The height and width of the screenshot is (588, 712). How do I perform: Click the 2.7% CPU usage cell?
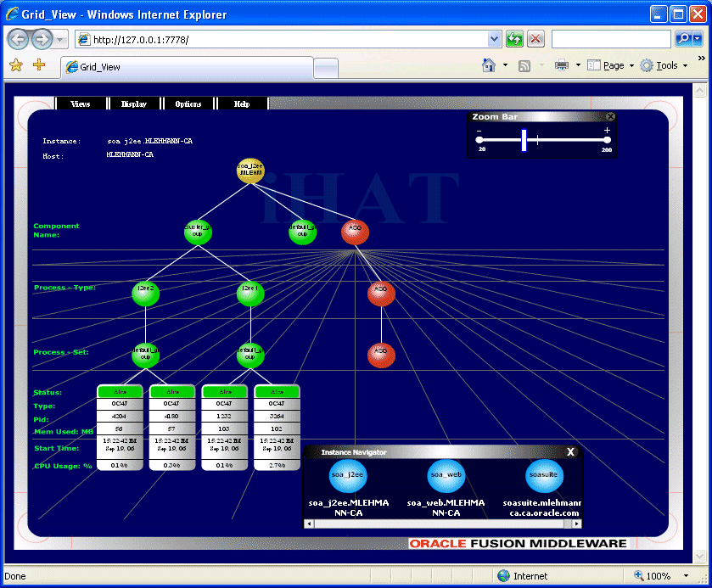277,466
